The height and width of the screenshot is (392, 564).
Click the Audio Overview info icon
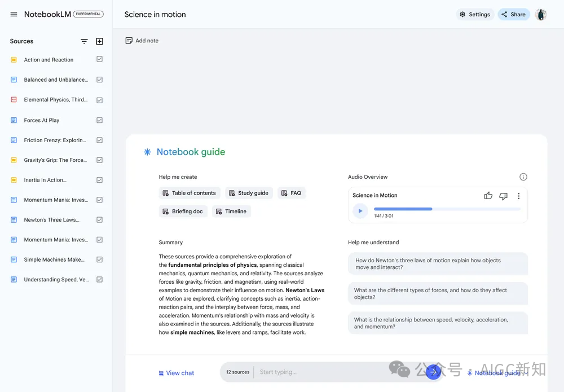point(523,177)
